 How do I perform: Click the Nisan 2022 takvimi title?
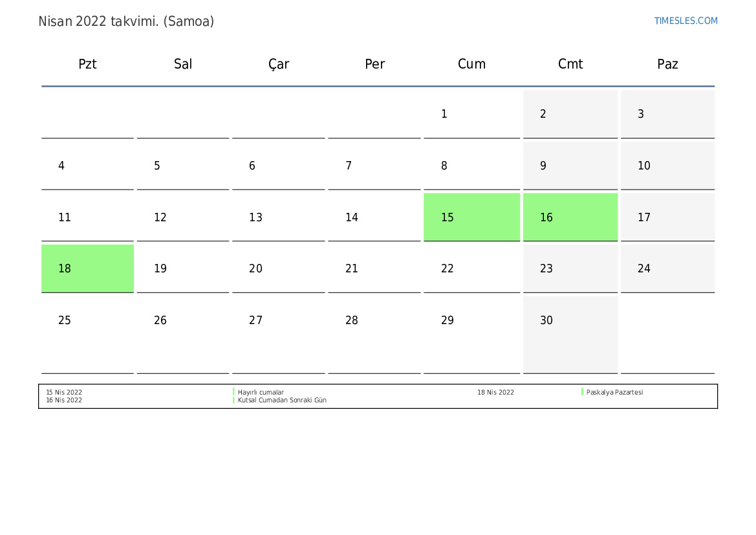point(126,21)
